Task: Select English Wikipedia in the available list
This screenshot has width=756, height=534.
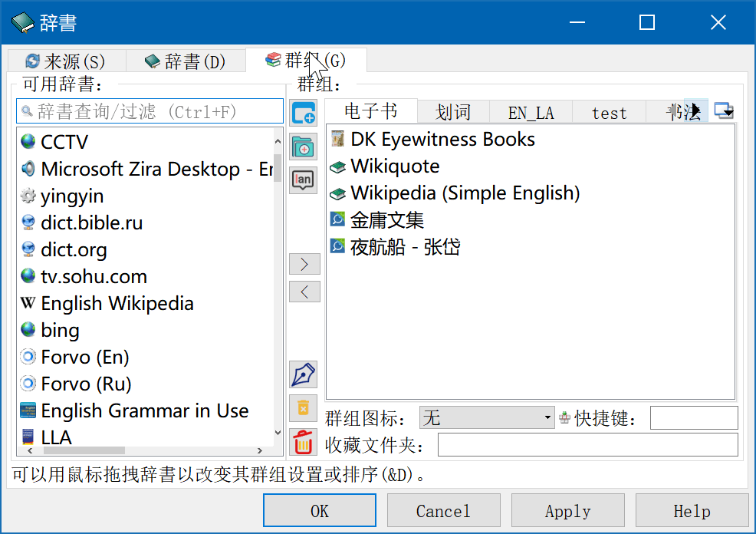Action: (x=117, y=304)
